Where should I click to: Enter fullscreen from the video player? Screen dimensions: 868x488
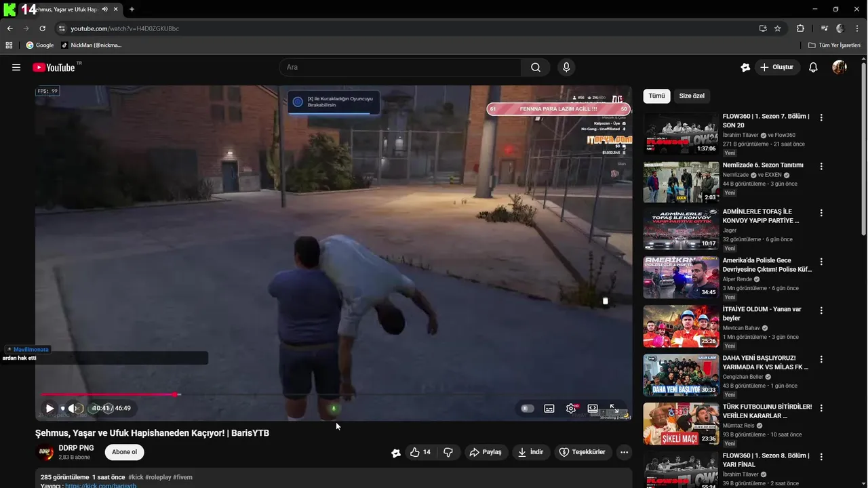pyautogui.click(x=613, y=408)
